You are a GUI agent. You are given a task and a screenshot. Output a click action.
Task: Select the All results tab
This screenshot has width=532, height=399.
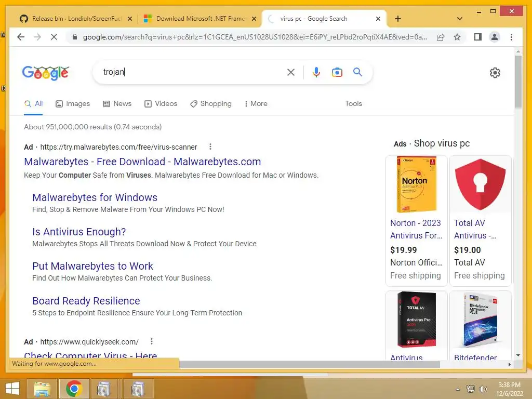coord(33,103)
